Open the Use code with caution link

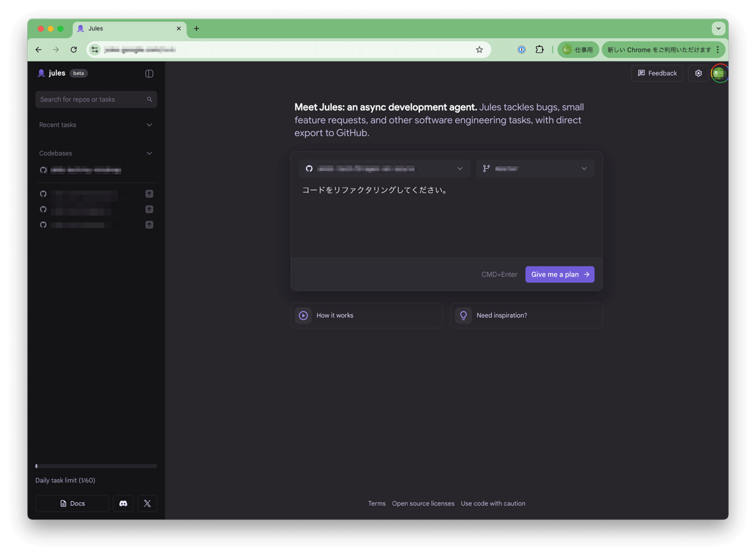493,504
